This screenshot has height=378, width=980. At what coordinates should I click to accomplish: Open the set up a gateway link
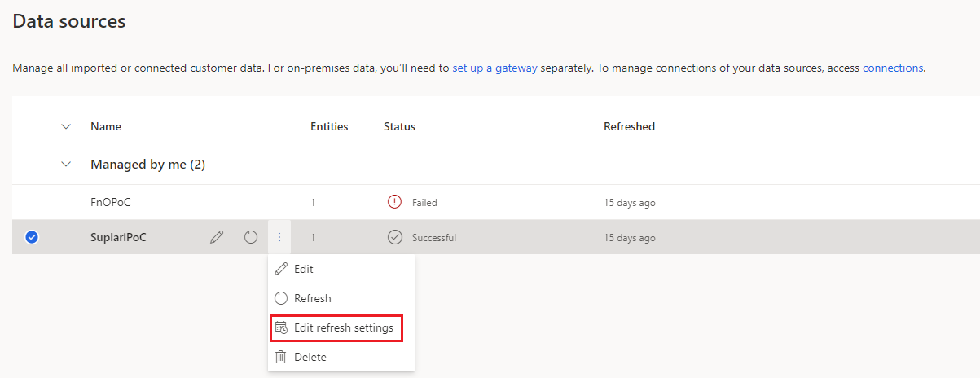(x=494, y=68)
